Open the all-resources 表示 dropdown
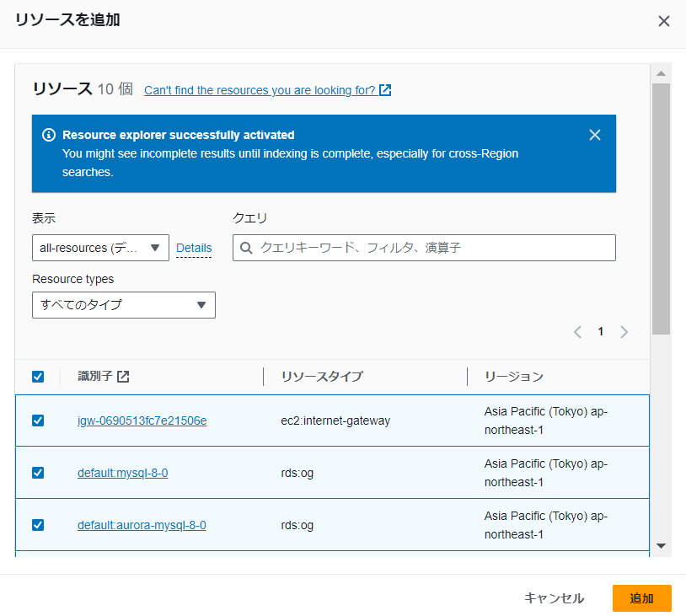 pyautogui.click(x=100, y=248)
